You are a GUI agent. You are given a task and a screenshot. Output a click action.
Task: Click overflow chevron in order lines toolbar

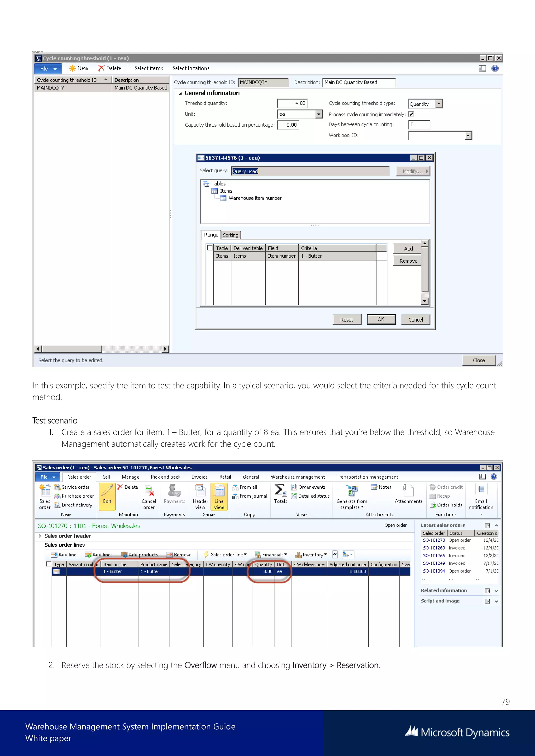tap(335, 554)
